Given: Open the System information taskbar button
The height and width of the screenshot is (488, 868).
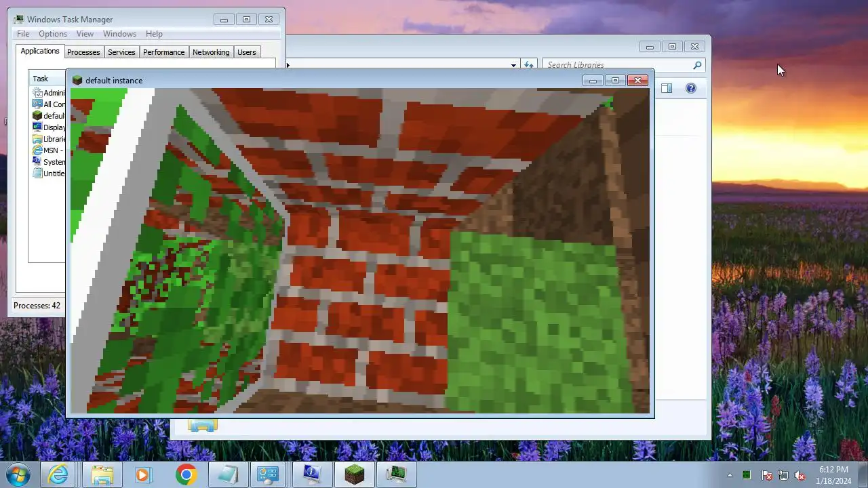Looking at the screenshot, I should (x=312, y=474).
